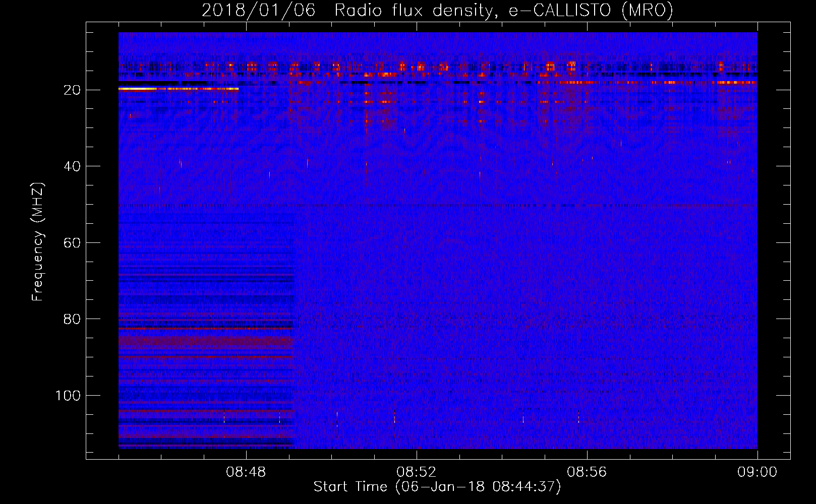Select the 08:56 time tick label
816x504 pixels.
click(587, 472)
